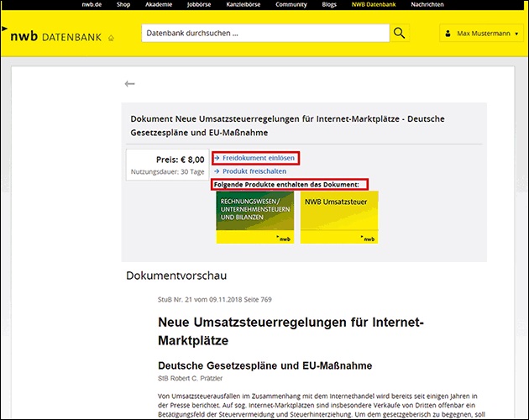Click the 'Produkt freischalten' link
The width and height of the screenshot is (529, 420).
(255, 171)
